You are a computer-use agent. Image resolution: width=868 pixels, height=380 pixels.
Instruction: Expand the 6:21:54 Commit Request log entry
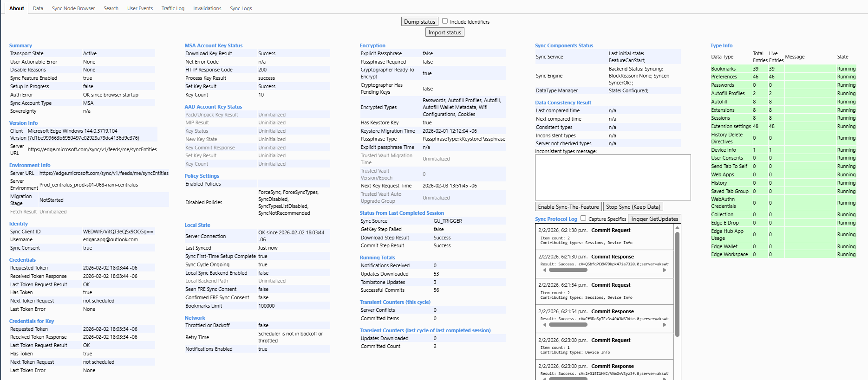pyautogui.click(x=604, y=291)
